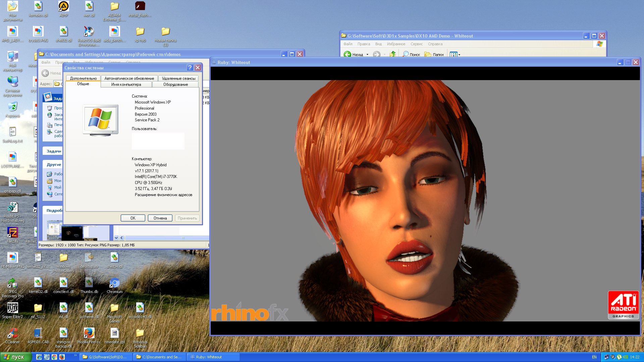Switch to the Дополнительно tab
The image size is (644, 362).
coord(83,78)
